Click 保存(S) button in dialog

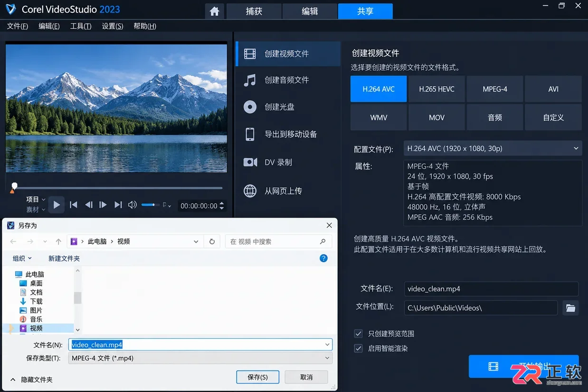click(x=258, y=377)
